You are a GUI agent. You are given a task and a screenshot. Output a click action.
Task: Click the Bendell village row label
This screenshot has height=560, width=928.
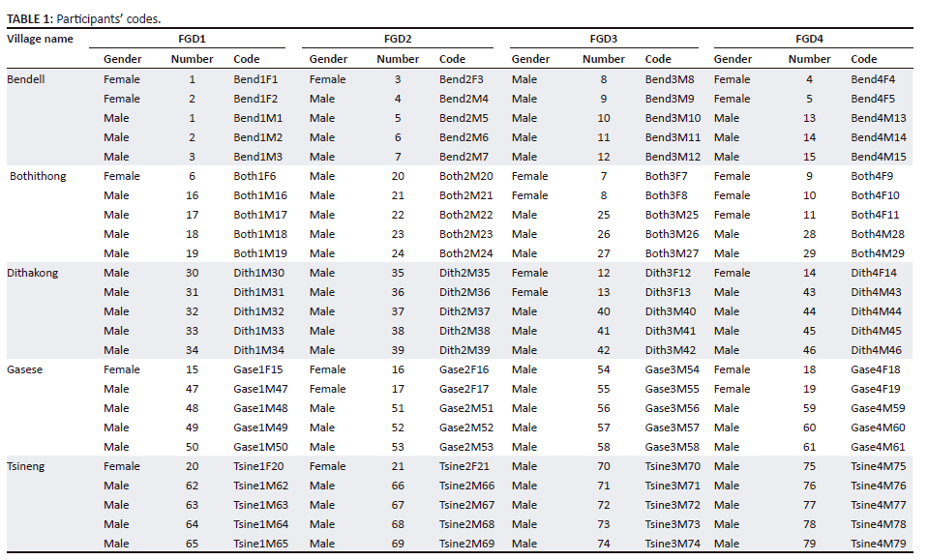[26, 79]
